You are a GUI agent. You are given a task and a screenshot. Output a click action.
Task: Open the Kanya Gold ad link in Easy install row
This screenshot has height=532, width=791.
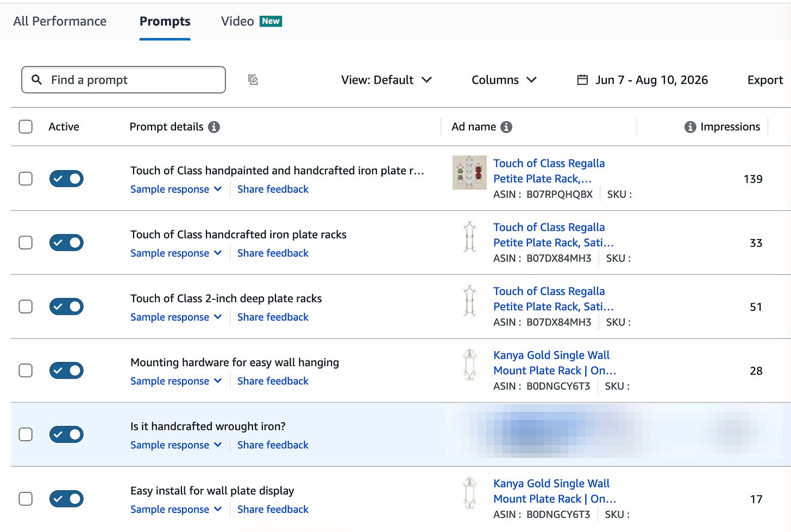pyautogui.click(x=555, y=491)
